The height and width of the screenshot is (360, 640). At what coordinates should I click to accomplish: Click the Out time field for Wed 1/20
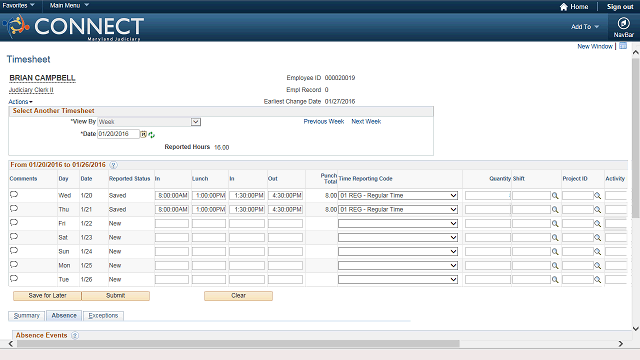285,196
